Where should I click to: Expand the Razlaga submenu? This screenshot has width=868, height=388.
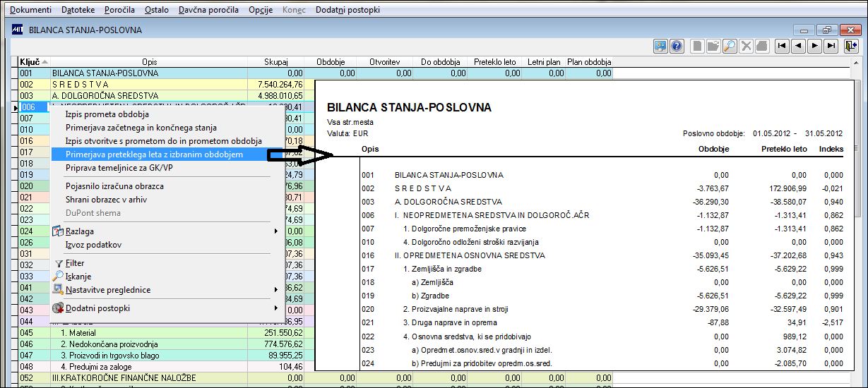[167, 231]
